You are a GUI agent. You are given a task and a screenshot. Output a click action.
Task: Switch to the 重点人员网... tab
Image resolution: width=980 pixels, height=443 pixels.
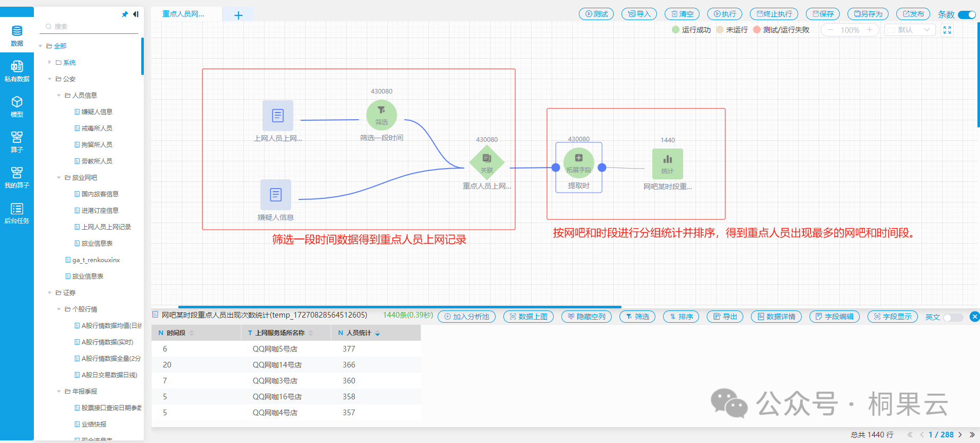[x=183, y=14]
